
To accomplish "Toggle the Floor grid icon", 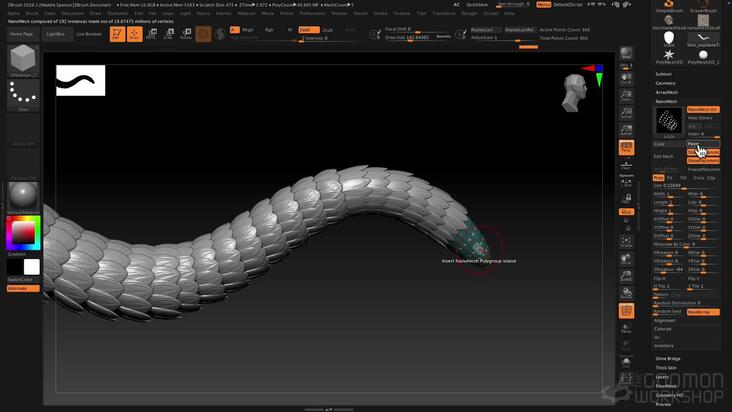I will (x=626, y=165).
